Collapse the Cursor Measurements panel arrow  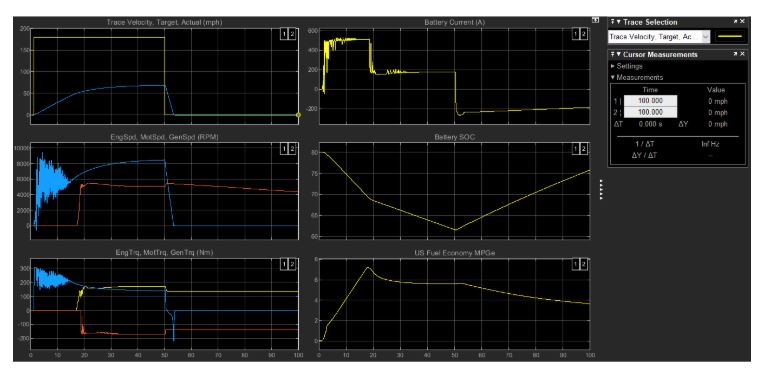pos(618,54)
